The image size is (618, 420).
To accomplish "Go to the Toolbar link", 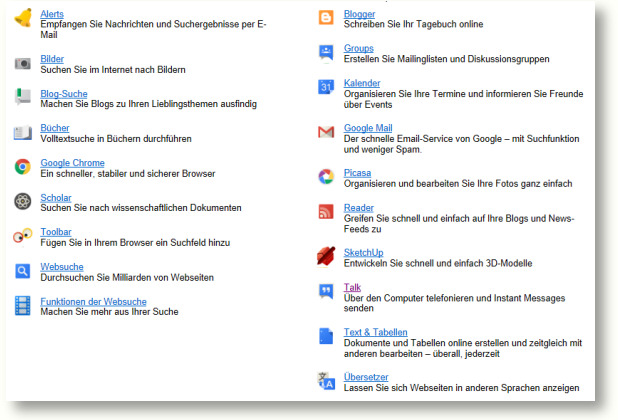I will tap(56, 232).
